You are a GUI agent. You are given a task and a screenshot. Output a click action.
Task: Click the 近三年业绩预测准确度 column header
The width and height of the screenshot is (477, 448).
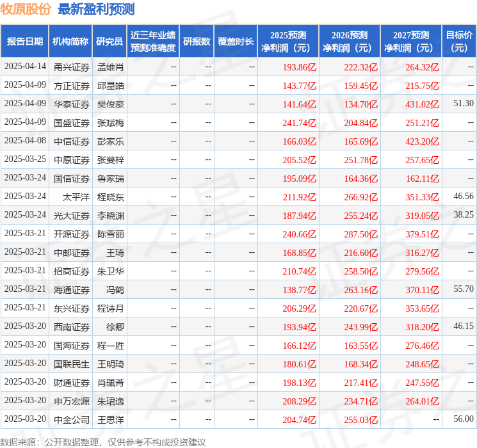coord(153,41)
